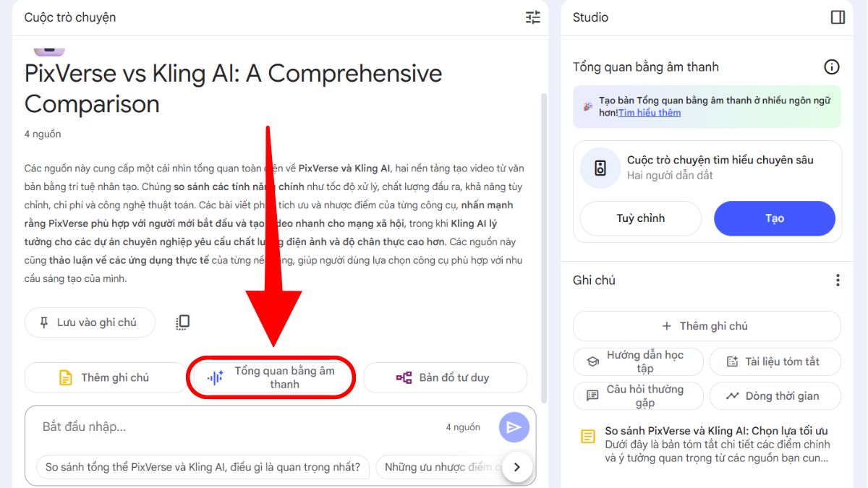Click the Hai người dẫn dắt subtitle

pos(670,176)
